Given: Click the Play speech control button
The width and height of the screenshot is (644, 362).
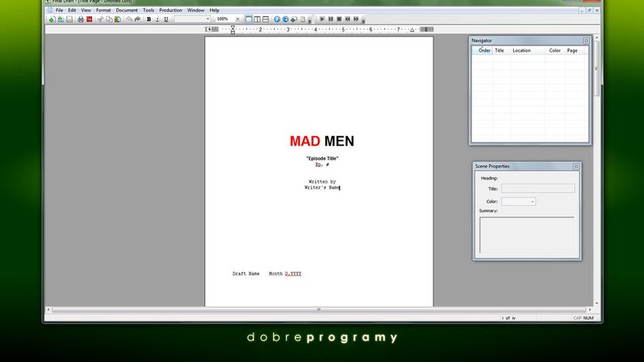Looking at the screenshot, I should [322, 19].
